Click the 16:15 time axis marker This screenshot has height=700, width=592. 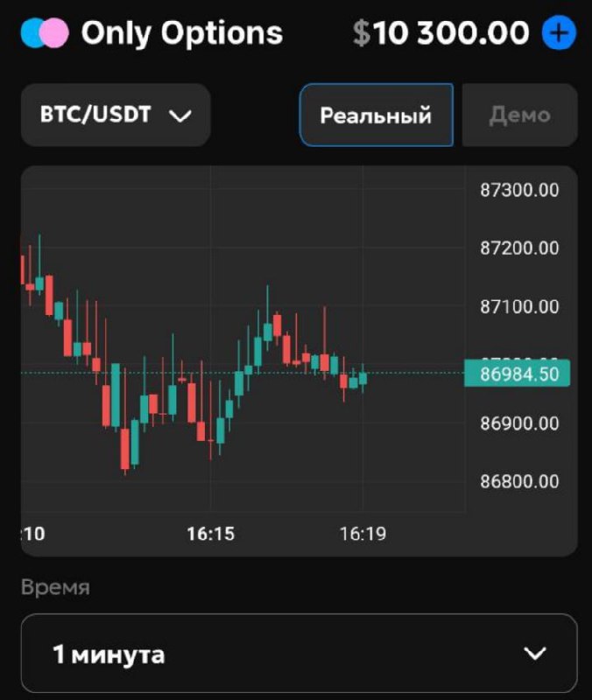tap(210, 534)
